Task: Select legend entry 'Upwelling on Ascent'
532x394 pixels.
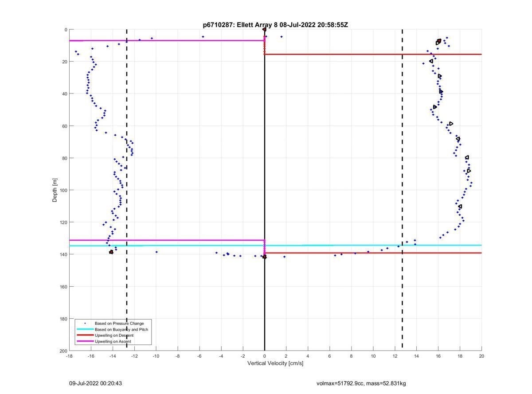Action: [x=113, y=341]
